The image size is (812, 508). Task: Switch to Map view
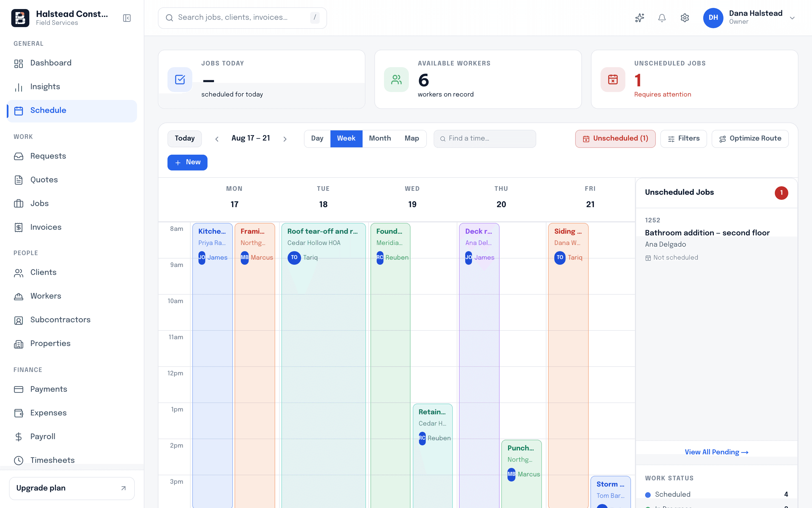tap(412, 139)
